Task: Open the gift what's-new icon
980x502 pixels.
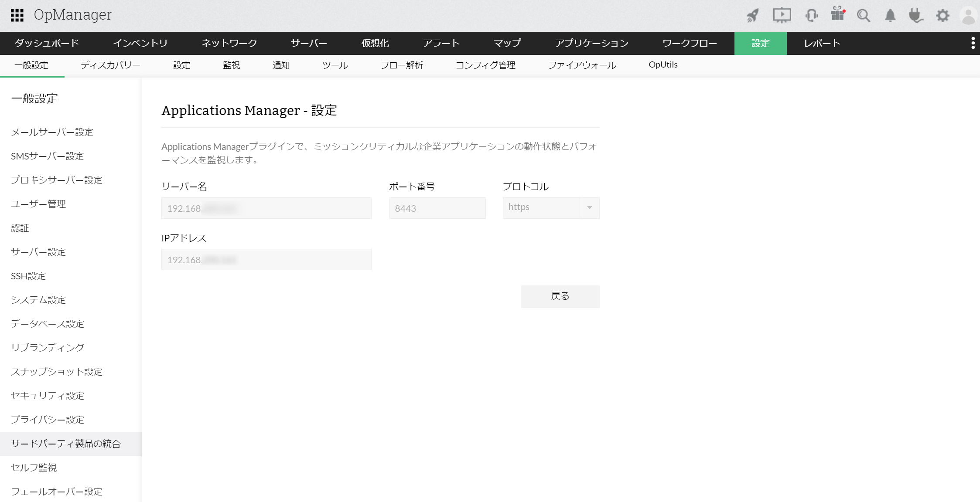Action: click(x=837, y=14)
